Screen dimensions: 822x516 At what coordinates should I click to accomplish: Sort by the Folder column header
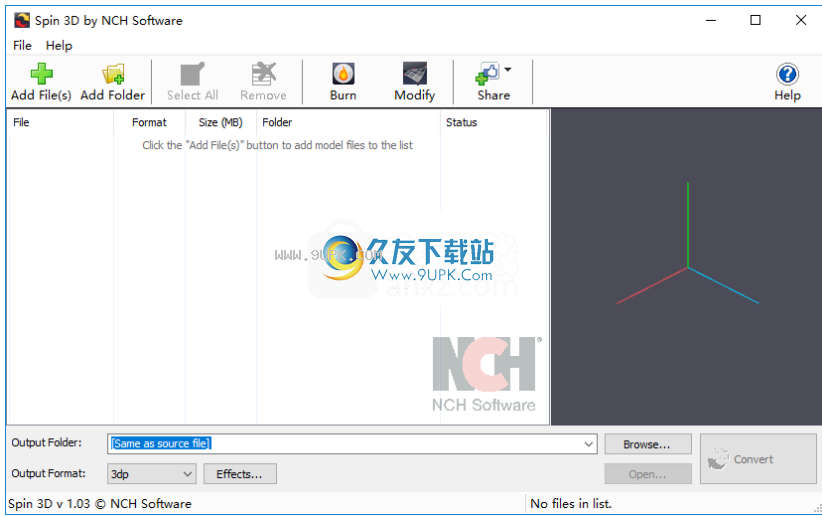point(348,122)
